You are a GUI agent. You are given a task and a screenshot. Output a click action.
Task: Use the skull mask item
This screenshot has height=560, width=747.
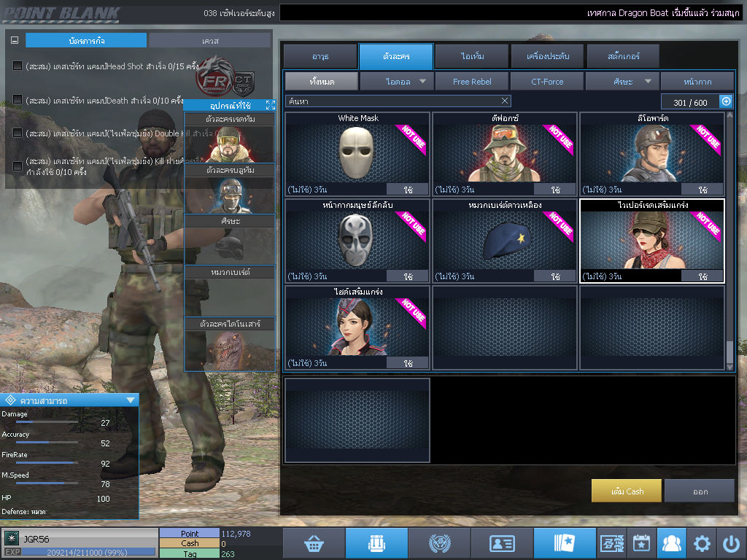(x=407, y=276)
